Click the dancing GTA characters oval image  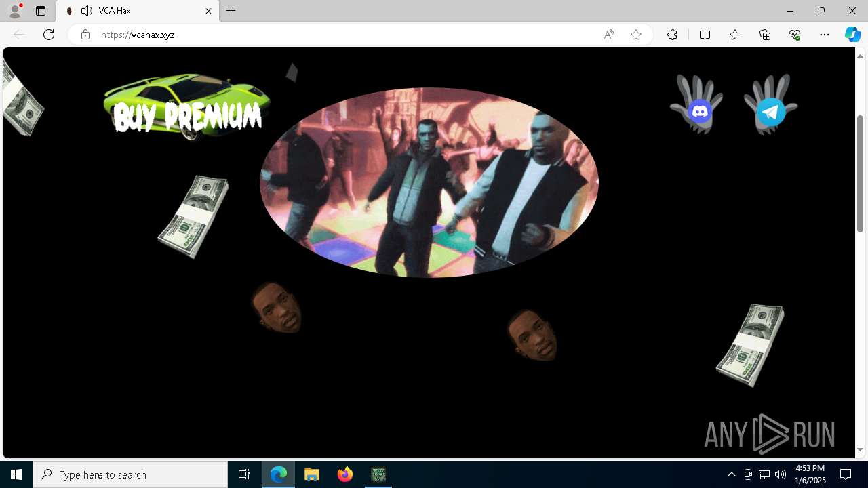429,182
